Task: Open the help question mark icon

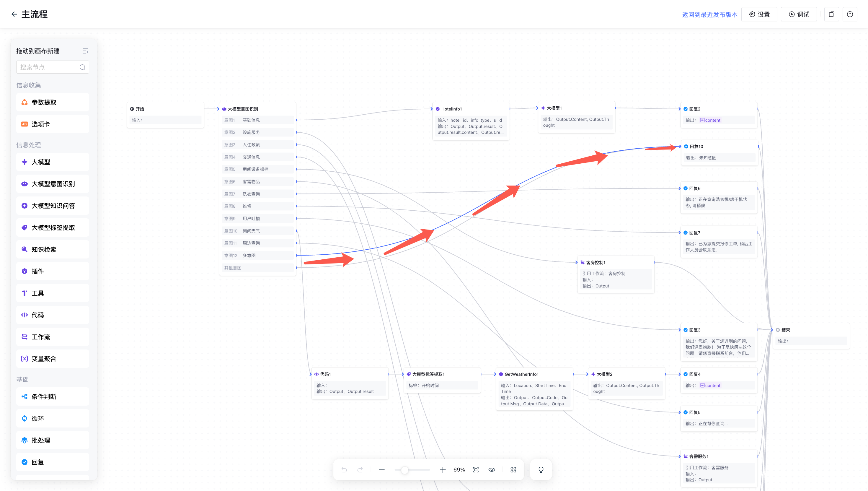Action: pyautogui.click(x=850, y=14)
